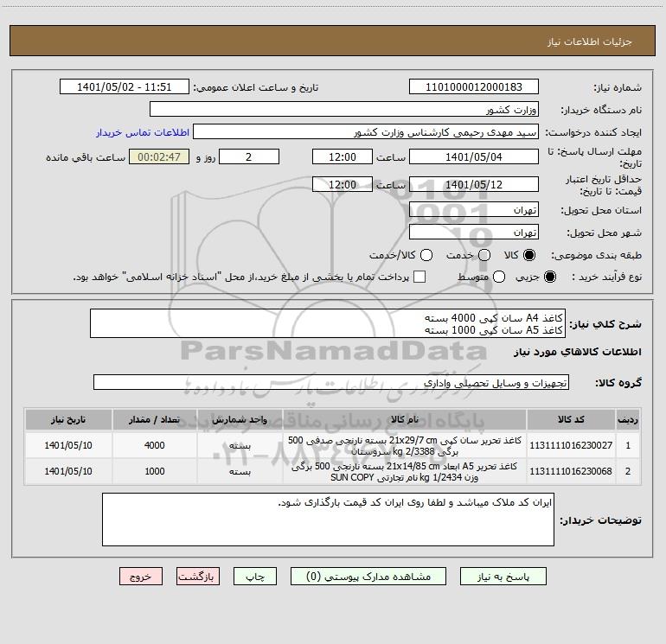This screenshot has height=644, width=666.
Task: Click the واحد شمارش column header
Action: (x=240, y=419)
